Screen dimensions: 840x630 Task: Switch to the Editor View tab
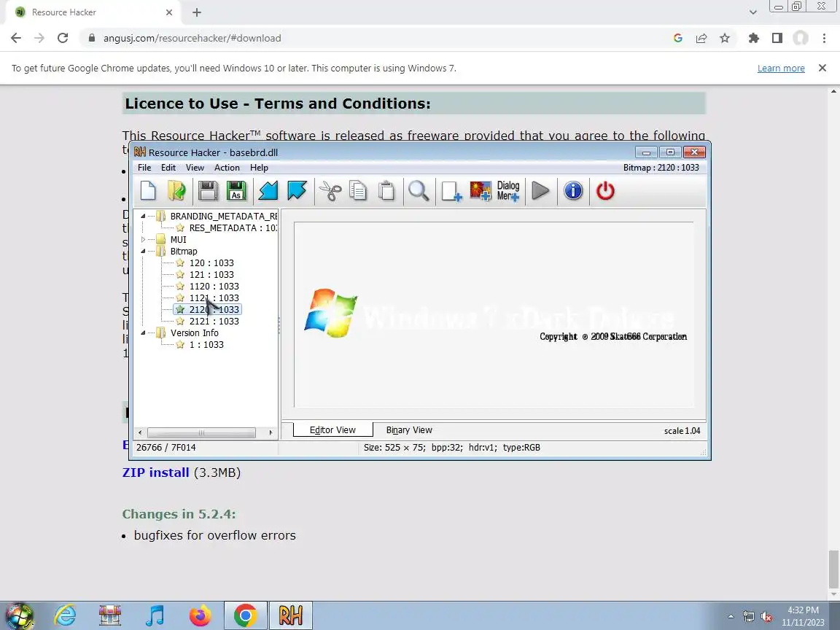click(x=332, y=429)
